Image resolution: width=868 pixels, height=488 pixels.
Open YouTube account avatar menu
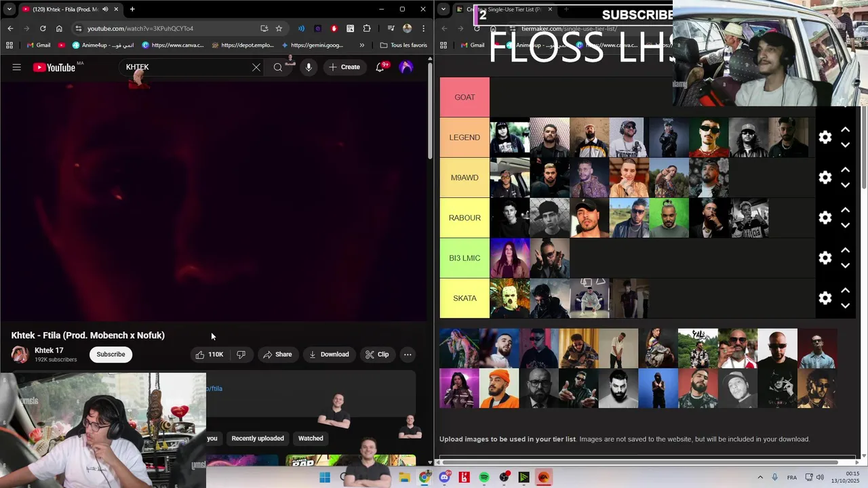[406, 67]
